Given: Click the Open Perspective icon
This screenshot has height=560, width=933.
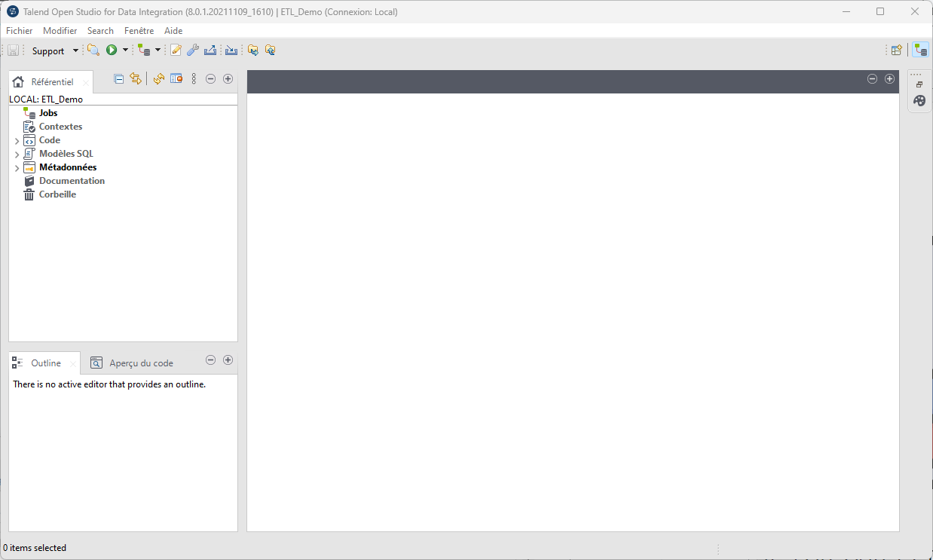Looking at the screenshot, I should point(897,50).
